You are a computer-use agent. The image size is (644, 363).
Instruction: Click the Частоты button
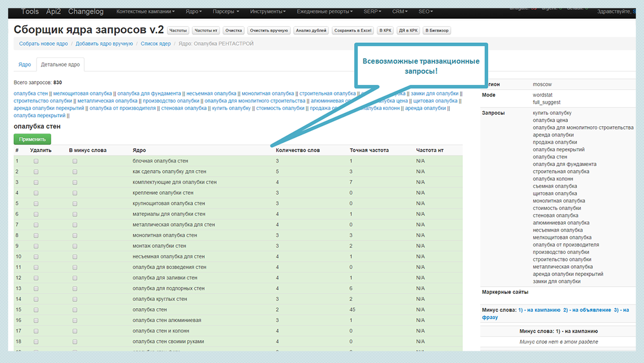(x=178, y=31)
